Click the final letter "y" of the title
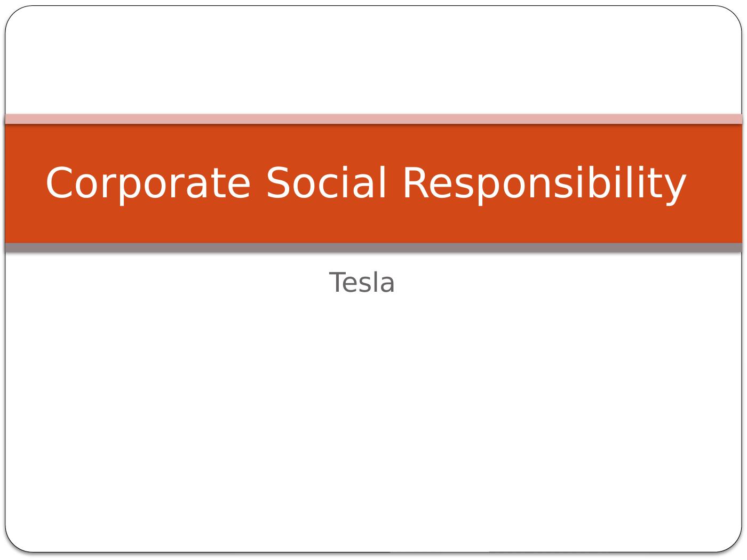This screenshot has width=747, height=560. coord(676,187)
